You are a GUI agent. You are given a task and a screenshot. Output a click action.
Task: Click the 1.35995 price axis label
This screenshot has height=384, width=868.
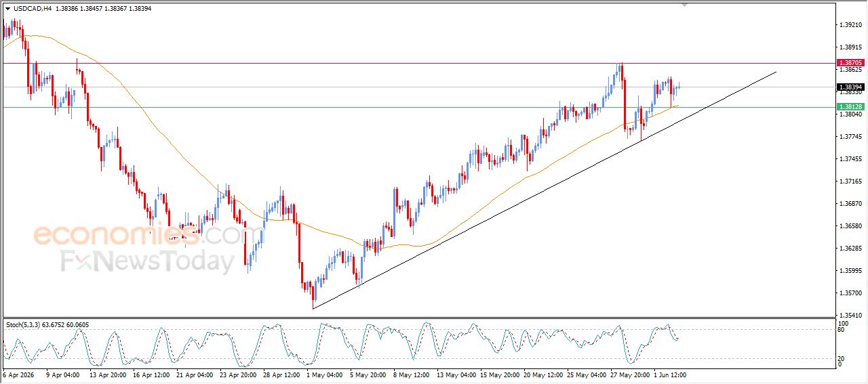point(850,271)
